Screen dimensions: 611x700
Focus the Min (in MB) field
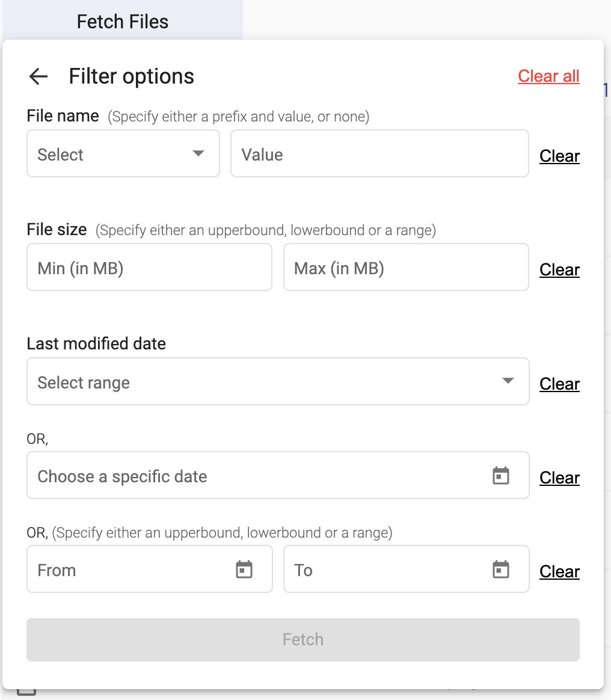[x=149, y=268]
